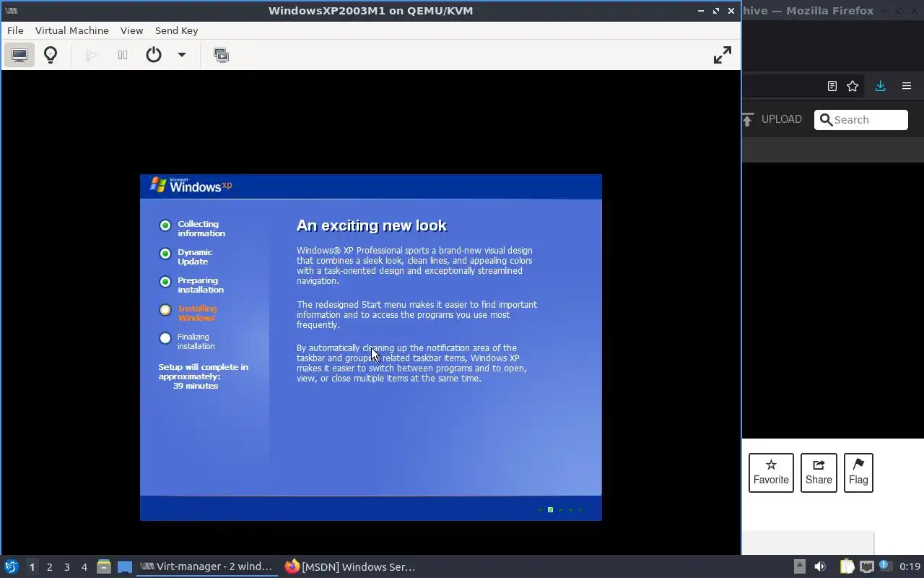Click the Favorite button
The image size is (924, 578).
[771, 473]
